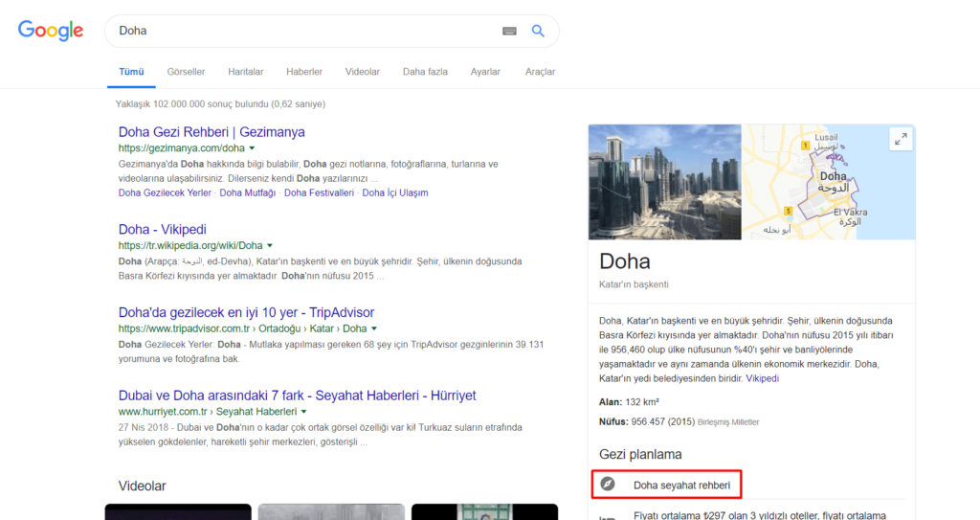Follow the Doha Gezilecek Yerler sitelink
980x520 pixels.
pos(165,192)
